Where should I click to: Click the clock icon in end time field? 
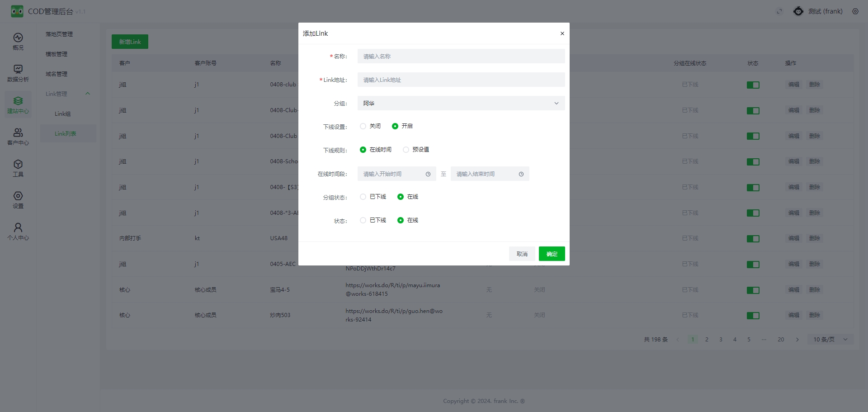point(521,174)
